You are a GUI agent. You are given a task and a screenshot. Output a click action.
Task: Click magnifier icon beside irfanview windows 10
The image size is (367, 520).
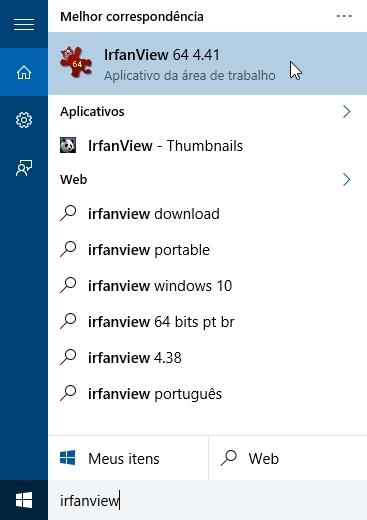tap(68, 285)
